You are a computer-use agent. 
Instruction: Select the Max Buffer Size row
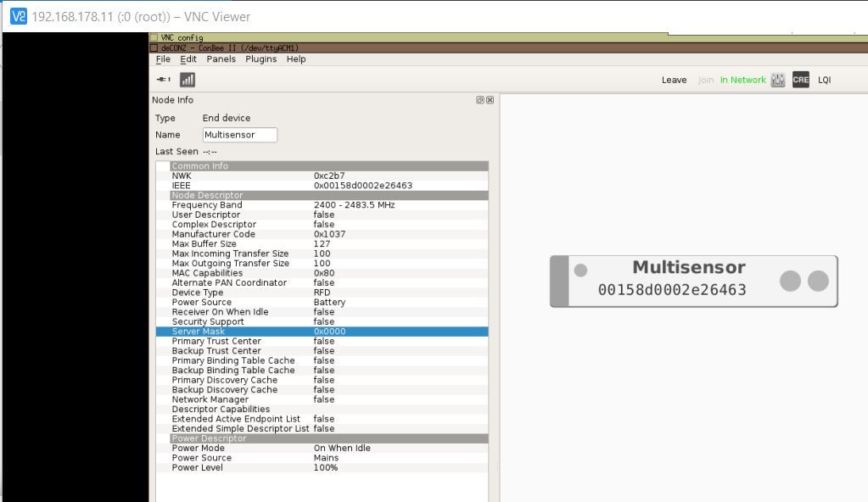[322, 243]
